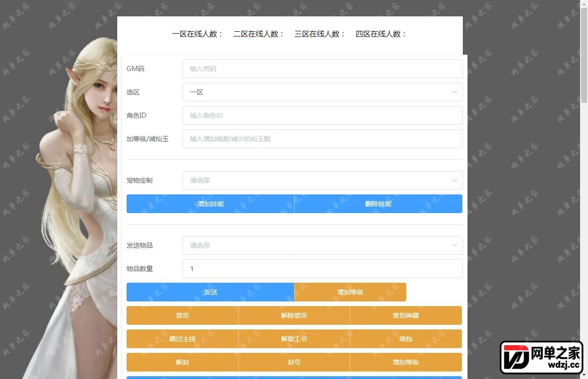Viewport: 588px width, 379px height.
Task: Click the 发送物品 label
Action: pyautogui.click(x=140, y=245)
